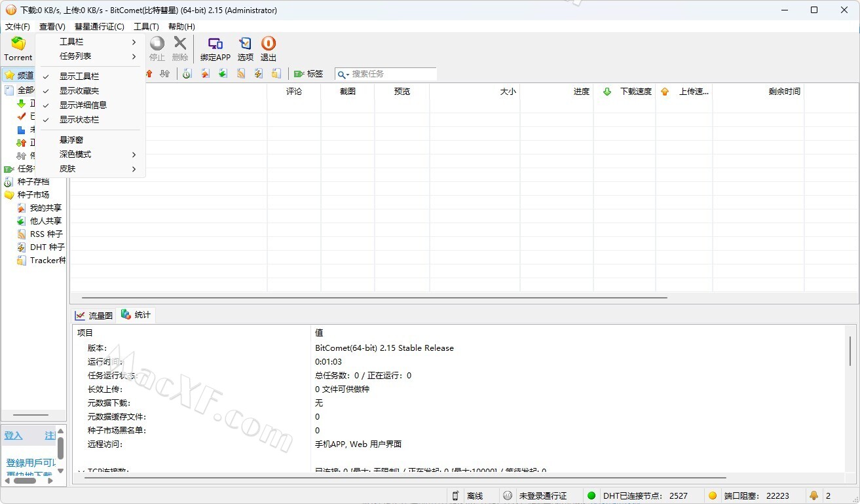The width and height of the screenshot is (860, 504).
Task: Expand the 任务列表 submenu
Action: click(x=90, y=56)
